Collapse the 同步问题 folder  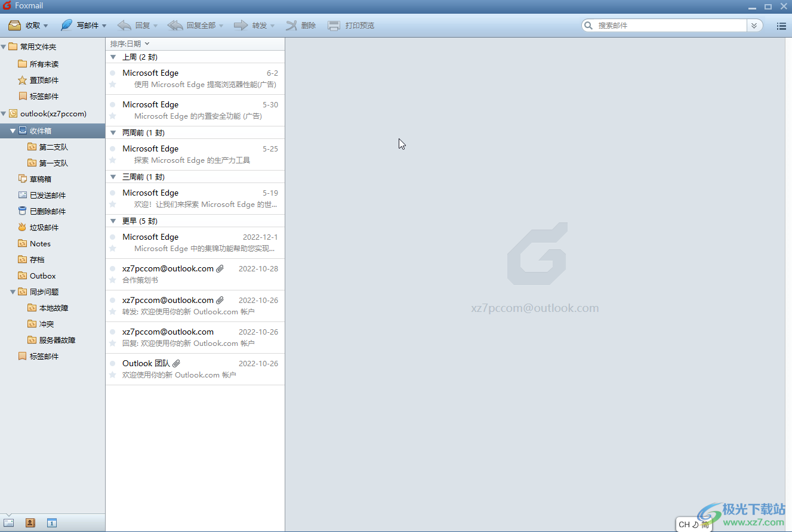tap(13, 292)
